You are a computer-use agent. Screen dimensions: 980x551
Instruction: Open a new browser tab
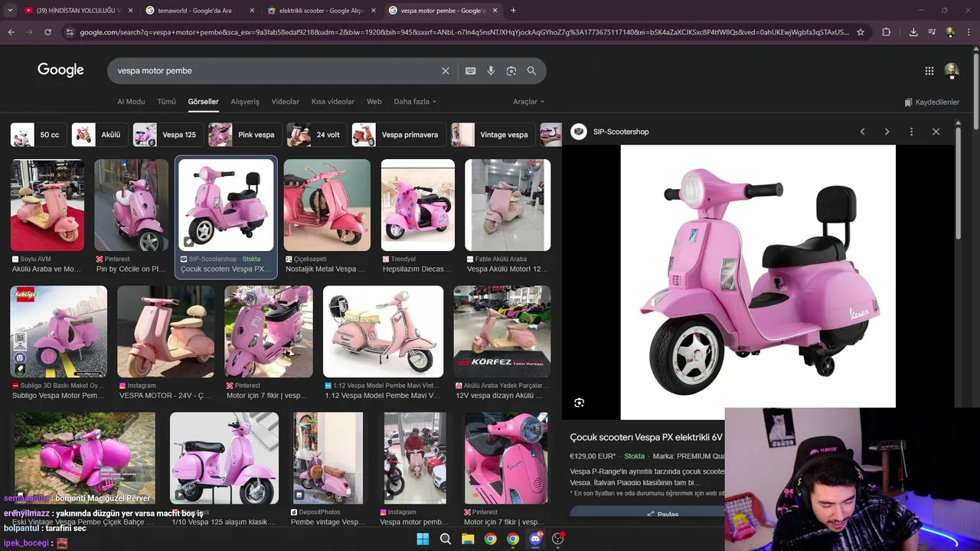(513, 11)
